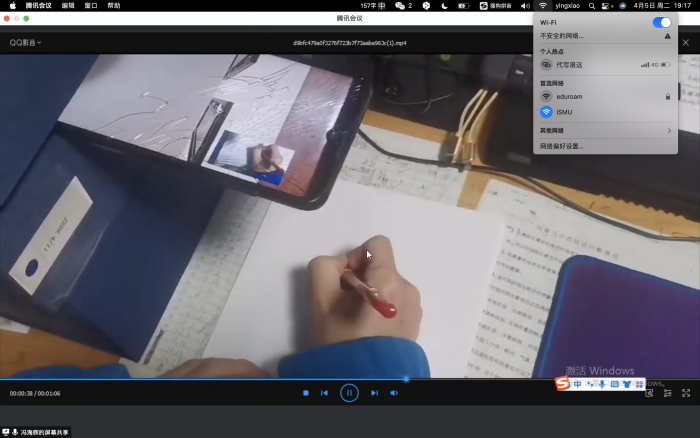Image resolution: width=700 pixels, height=438 pixels.
Task: Click the 不安全的网络 warning entry
Action: (x=562, y=36)
